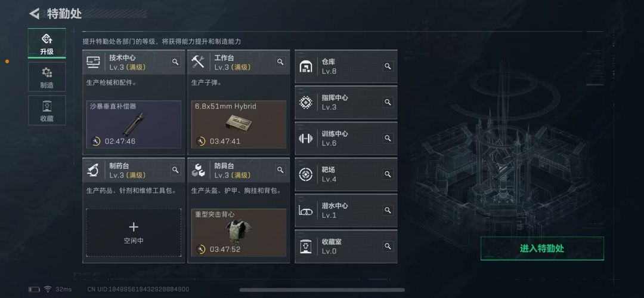Select the 升级 sidebar tab
The height and width of the screenshot is (298, 644).
[47, 43]
